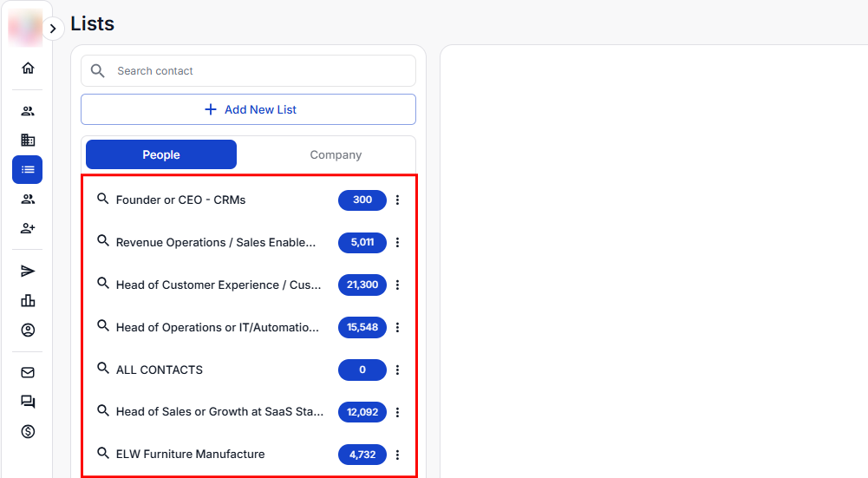Click the account circle icon in sidebar

(28, 331)
